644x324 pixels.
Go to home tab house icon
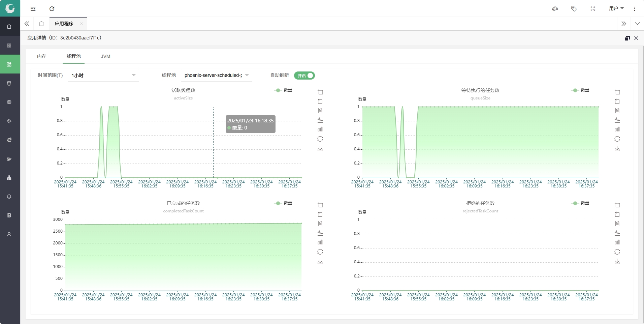pyautogui.click(x=41, y=24)
